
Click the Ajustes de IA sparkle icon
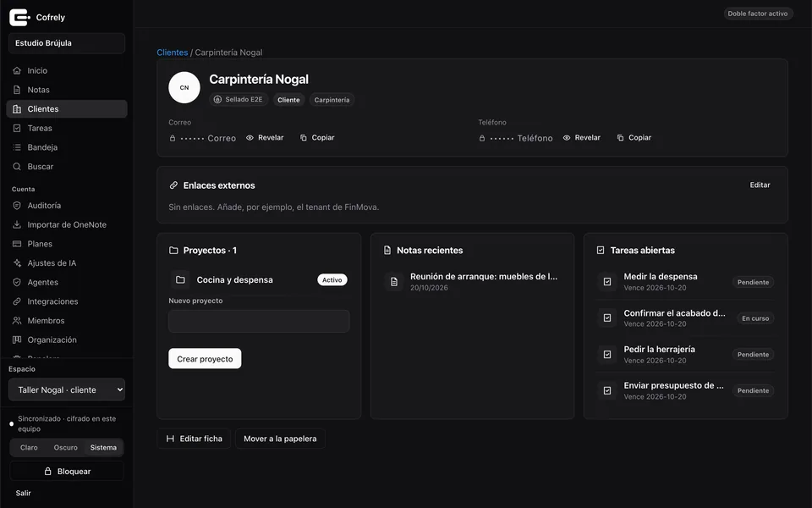pyautogui.click(x=17, y=262)
